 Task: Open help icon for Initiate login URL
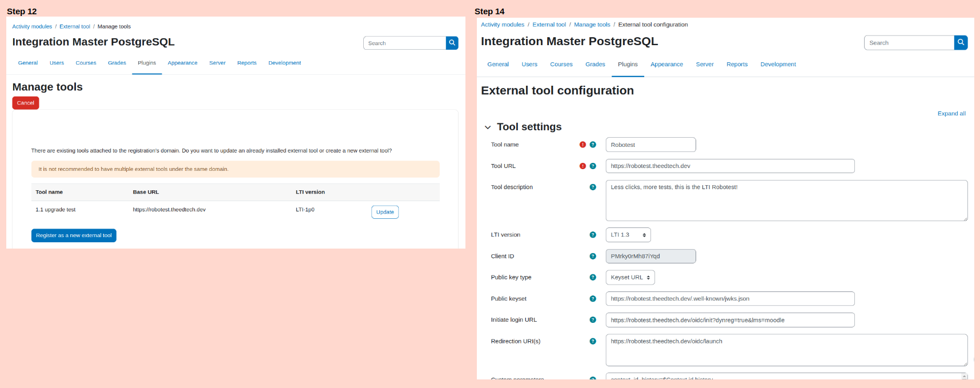[x=593, y=320]
